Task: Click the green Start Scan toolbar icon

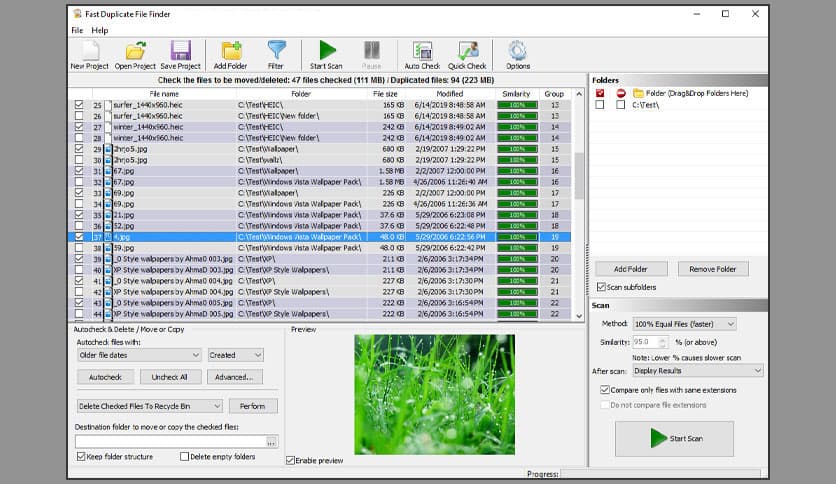Action: [x=327, y=51]
